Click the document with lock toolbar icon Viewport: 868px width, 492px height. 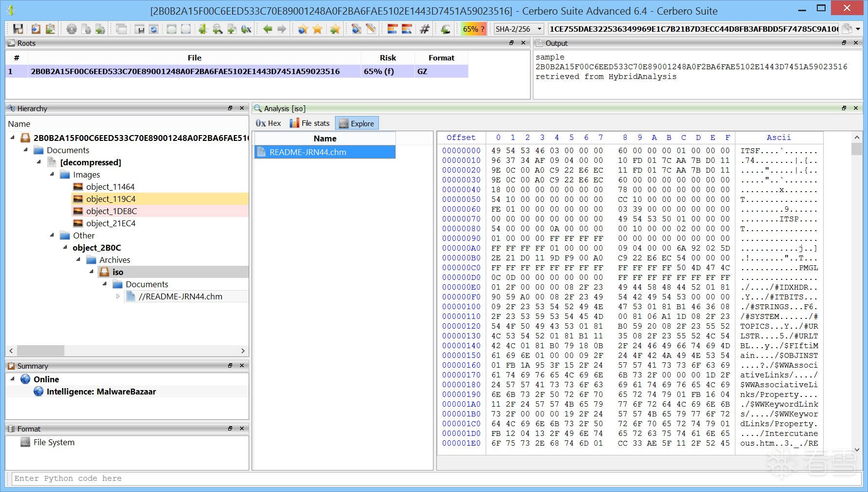pos(86,29)
